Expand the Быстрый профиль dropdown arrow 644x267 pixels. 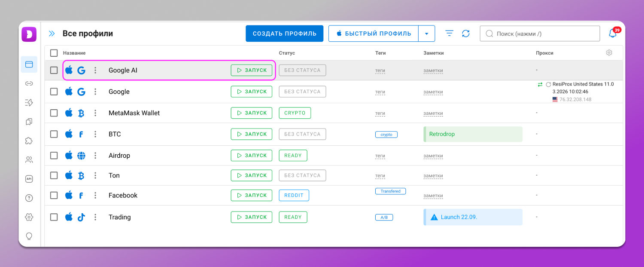[426, 34]
